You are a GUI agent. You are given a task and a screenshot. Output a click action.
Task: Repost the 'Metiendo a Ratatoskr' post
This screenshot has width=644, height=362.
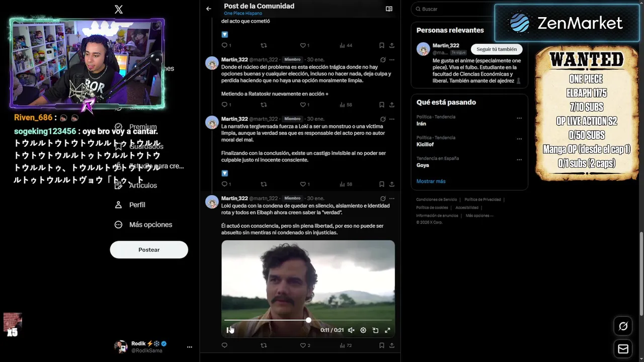coord(264,105)
